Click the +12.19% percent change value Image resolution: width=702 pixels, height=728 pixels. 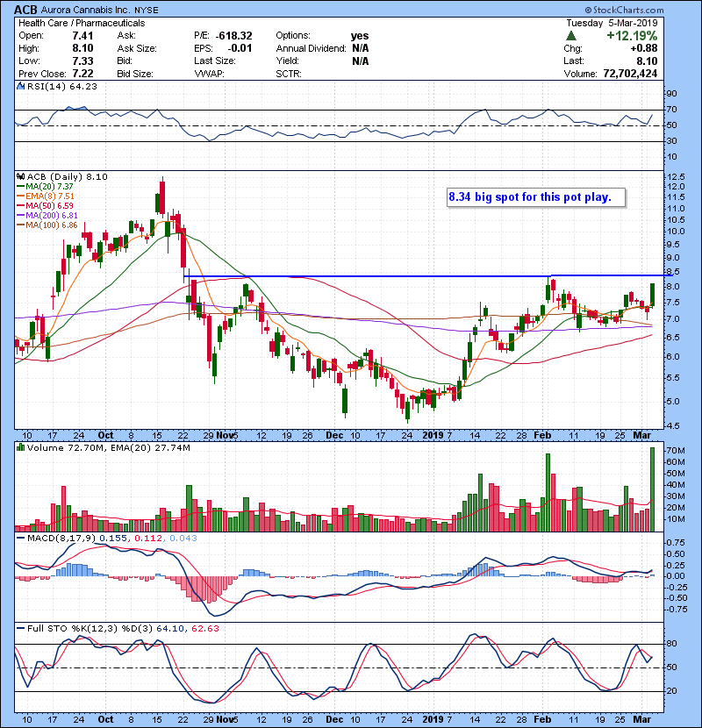(636, 36)
